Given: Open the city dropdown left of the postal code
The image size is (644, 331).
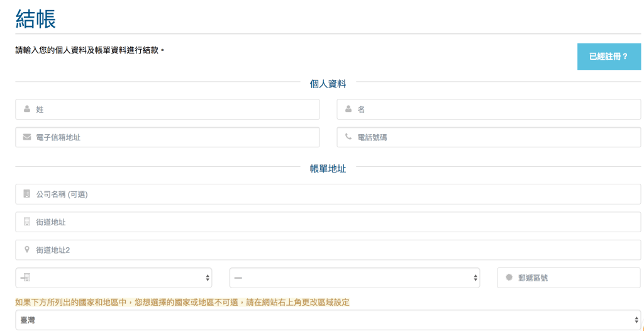Looking at the screenshot, I should [113, 278].
